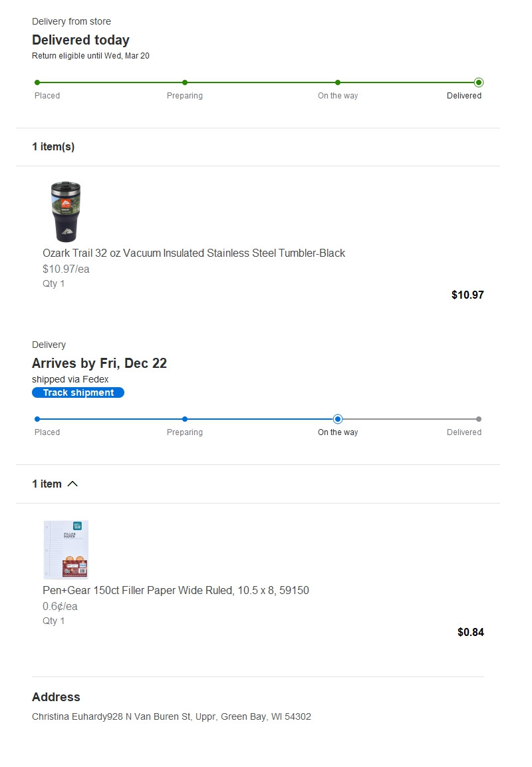Click the "Return eligible until Wed, Mar 20" text
The width and height of the screenshot is (532, 767).
tap(90, 56)
